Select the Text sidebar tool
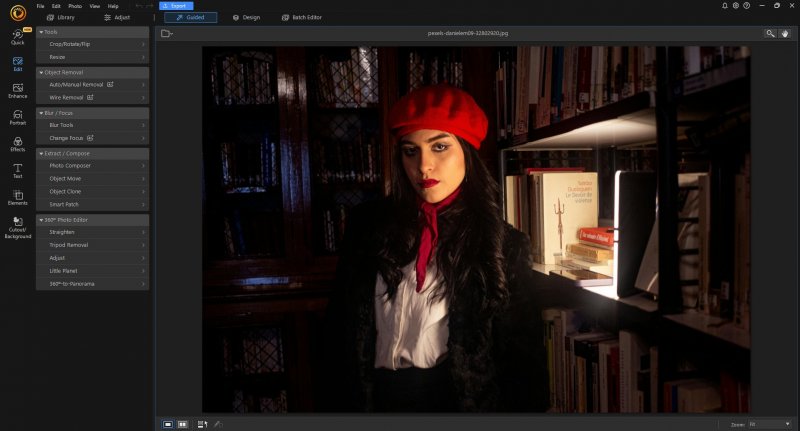This screenshot has height=431, width=800. pos(18,171)
